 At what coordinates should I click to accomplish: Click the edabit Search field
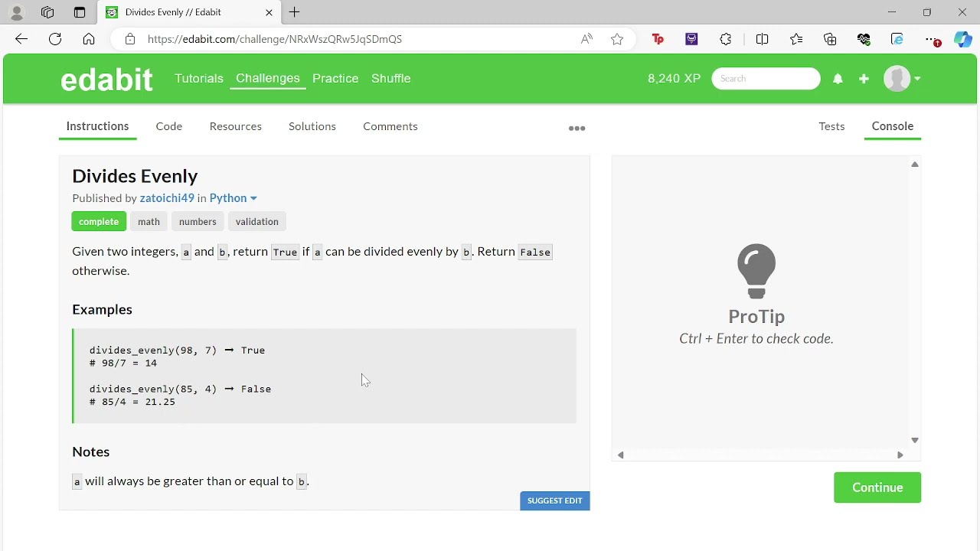point(766,78)
